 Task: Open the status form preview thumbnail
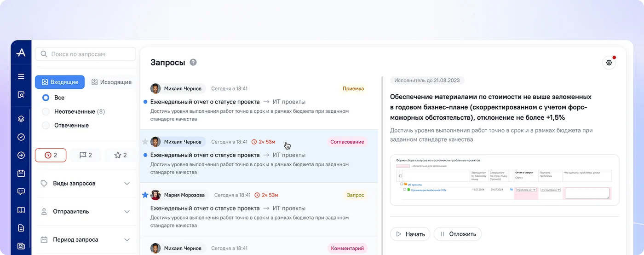(505, 180)
